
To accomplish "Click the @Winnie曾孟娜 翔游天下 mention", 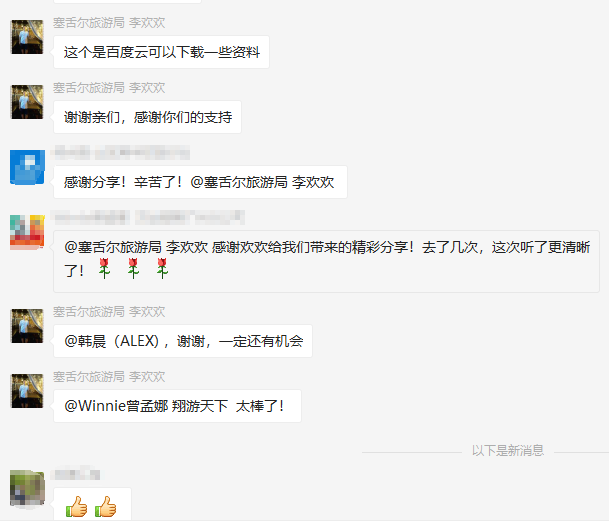I will pyautogui.click(x=146, y=406).
